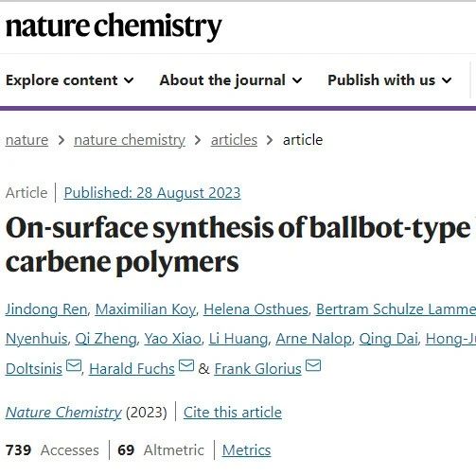Viewport: 476px width, 476px height.
Task: Click Cite this article link
Action: pyautogui.click(x=233, y=413)
